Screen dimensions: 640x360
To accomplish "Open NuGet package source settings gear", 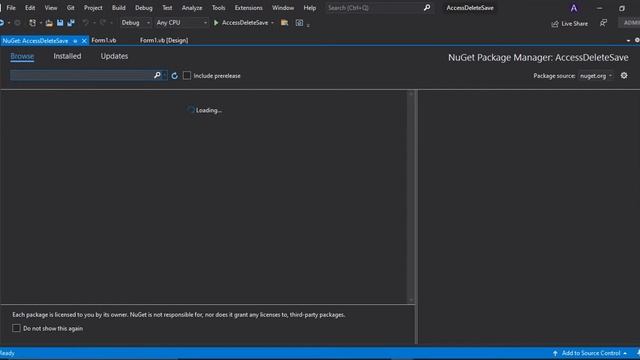I will click(624, 76).
